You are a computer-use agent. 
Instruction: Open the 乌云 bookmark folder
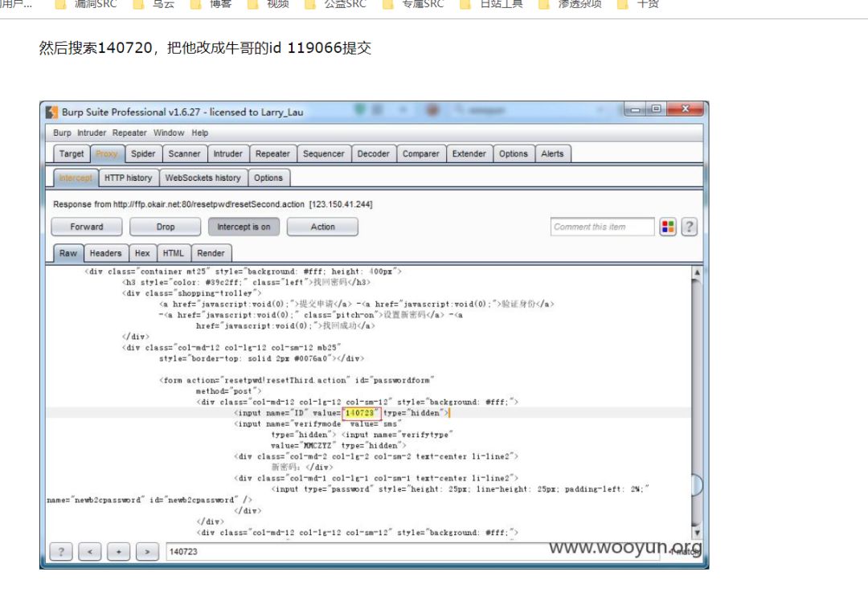(154, 5)
